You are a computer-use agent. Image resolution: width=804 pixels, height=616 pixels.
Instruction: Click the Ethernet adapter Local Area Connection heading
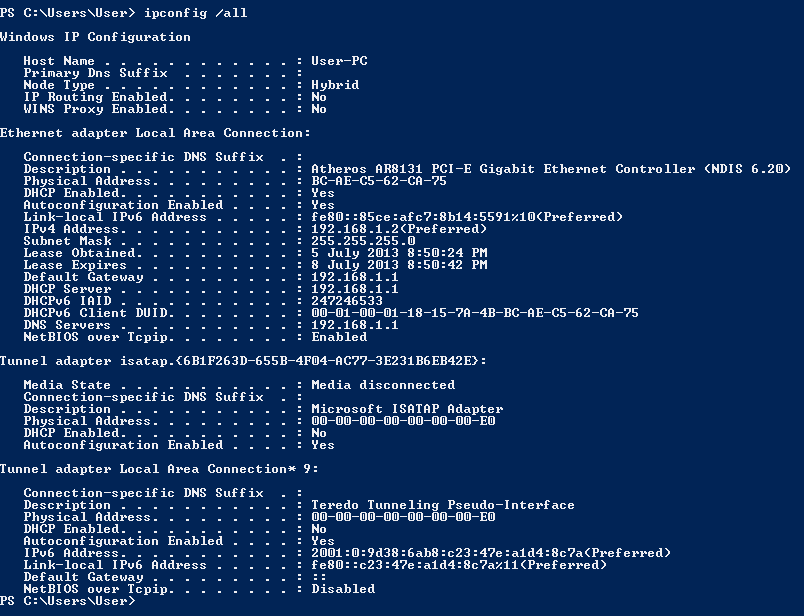click(155, 133)
